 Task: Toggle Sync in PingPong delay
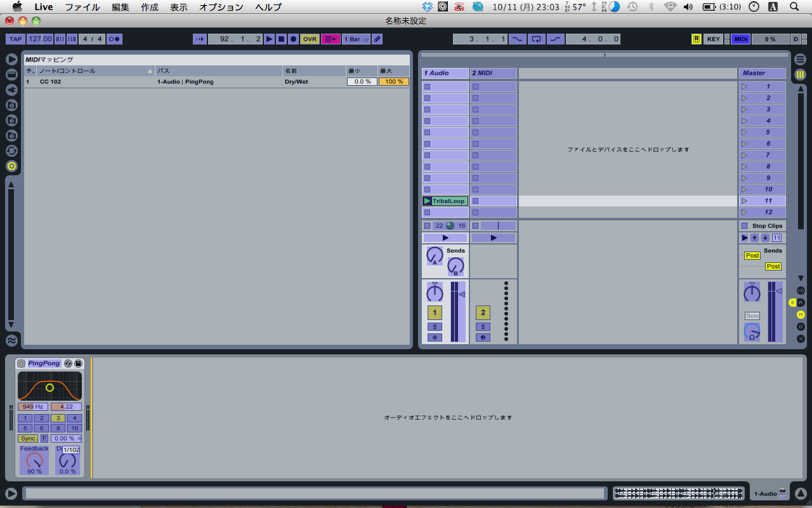pos(28,439)
